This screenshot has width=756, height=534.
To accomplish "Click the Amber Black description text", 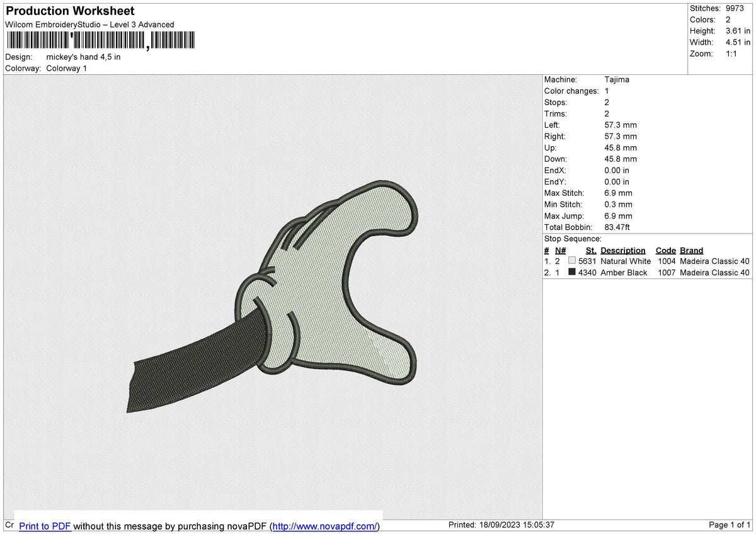I will pos(624,273).
